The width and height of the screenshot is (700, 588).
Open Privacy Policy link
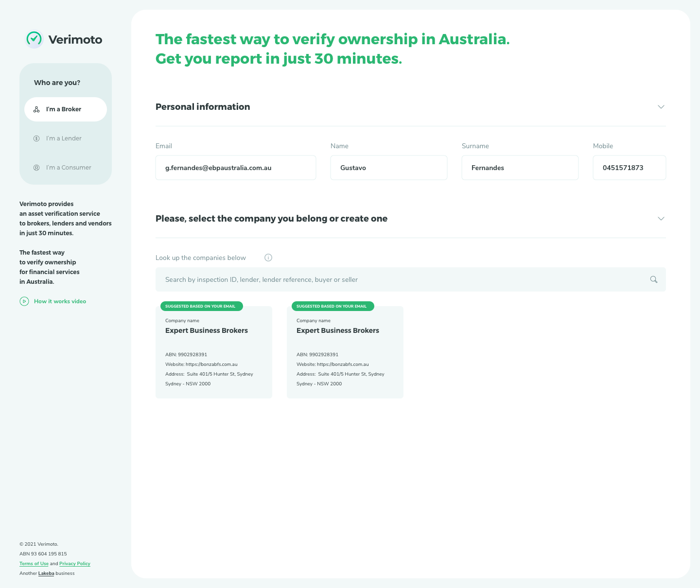75,564
